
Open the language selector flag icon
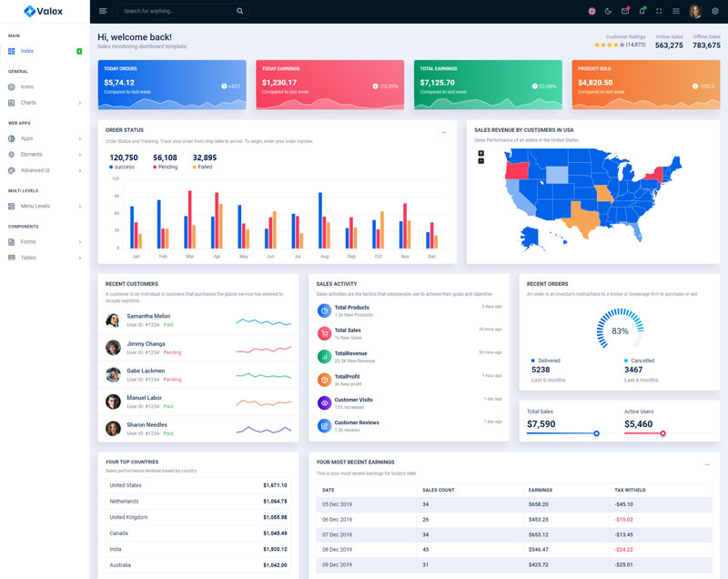591,11
